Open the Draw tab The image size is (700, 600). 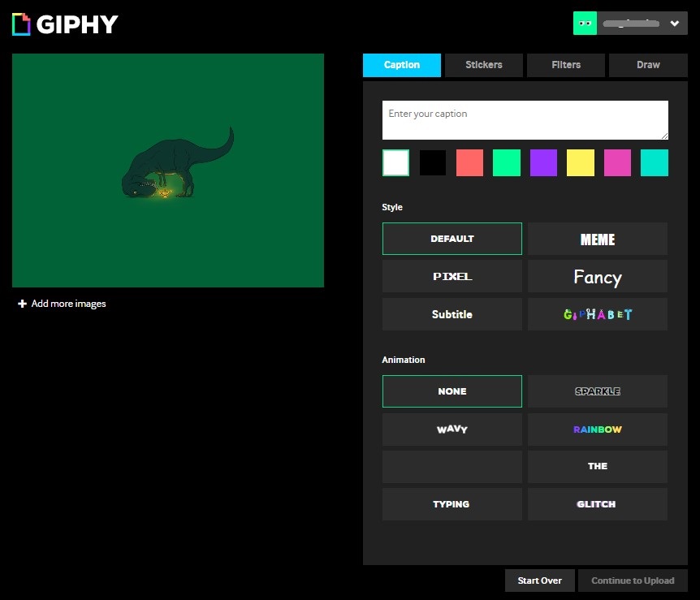(648, 65)
